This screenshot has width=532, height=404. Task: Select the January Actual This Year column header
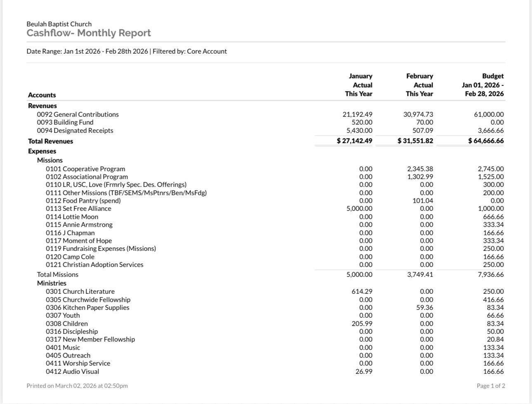click(359, 85)
